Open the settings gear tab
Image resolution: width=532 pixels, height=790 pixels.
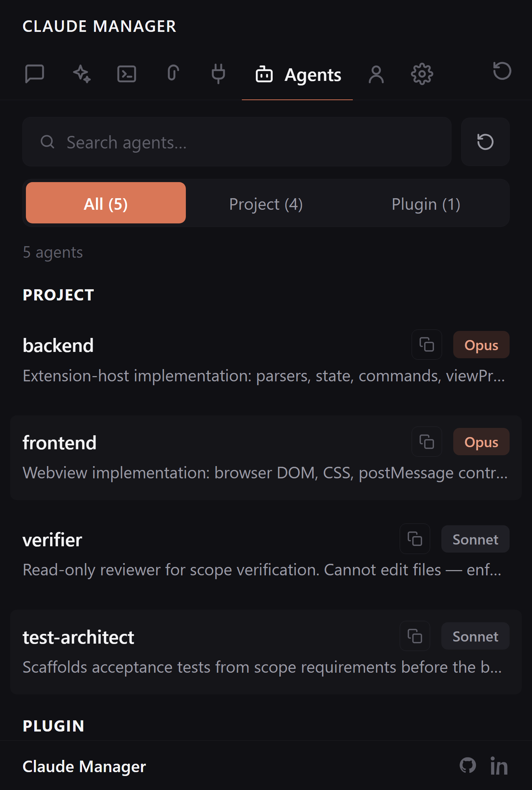pos(422,74)
